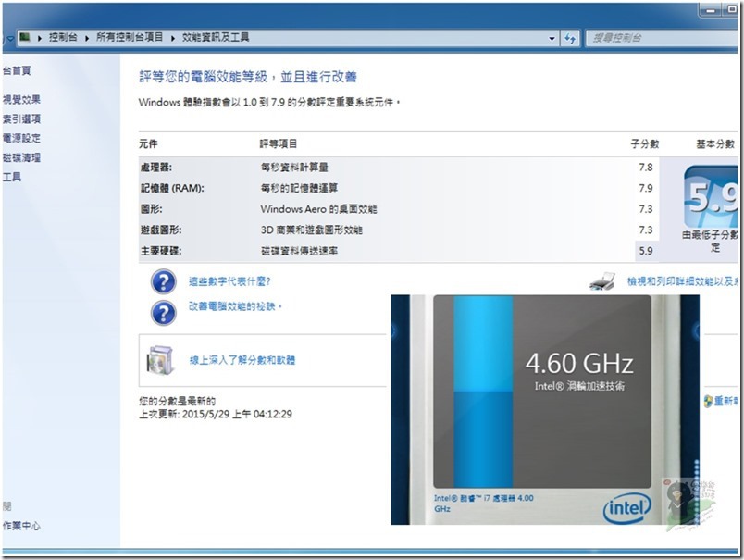Screen dimensions: 744x560
Task: Expand the arrow before 效能資訊及工具 in breadcrumb
Action: pos(173,38)
